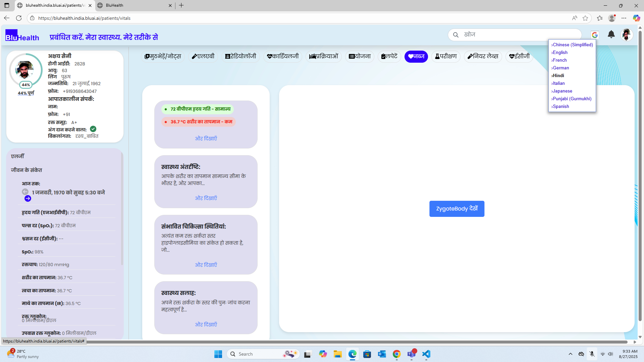Click और दिखाएँ under स्वास्थ्य सलाह
644x362 pixels.
click(x=206, y=324)
